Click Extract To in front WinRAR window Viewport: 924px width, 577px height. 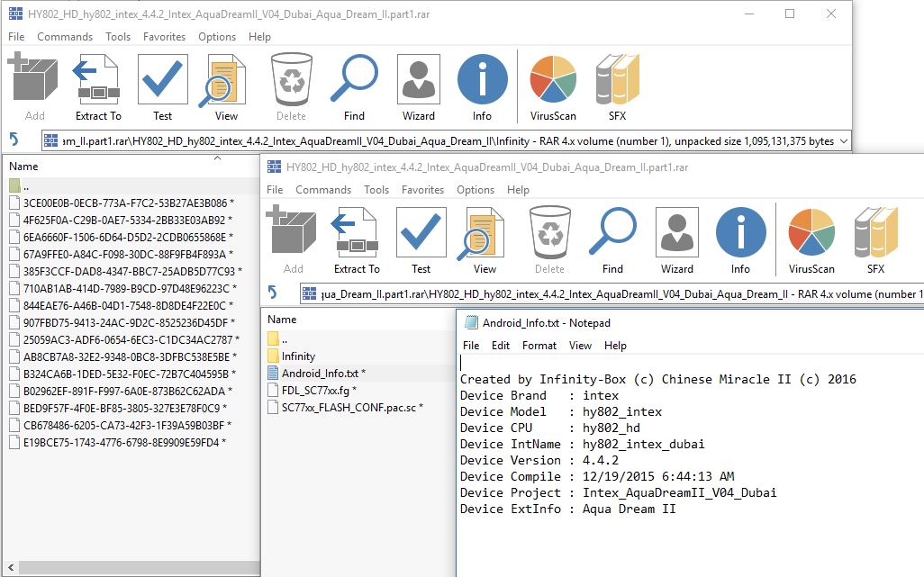point(356,232)
